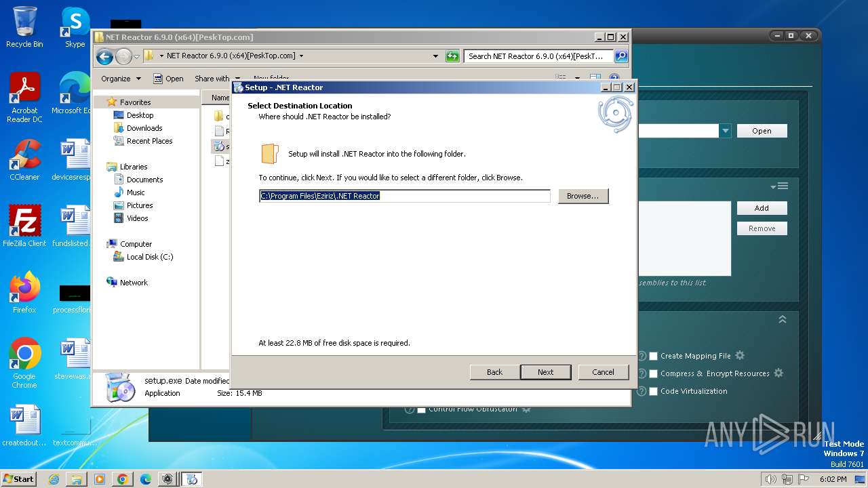This screenshot has height=488, width=868.
Task: Click Back in the Setup wizard
Action: tap(495, 372)
